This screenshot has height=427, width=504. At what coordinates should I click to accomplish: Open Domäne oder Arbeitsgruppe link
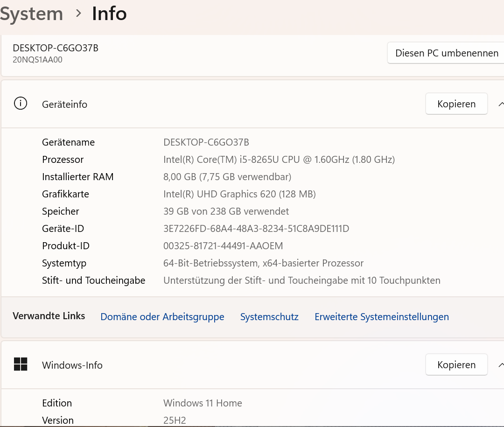(162, 317)
